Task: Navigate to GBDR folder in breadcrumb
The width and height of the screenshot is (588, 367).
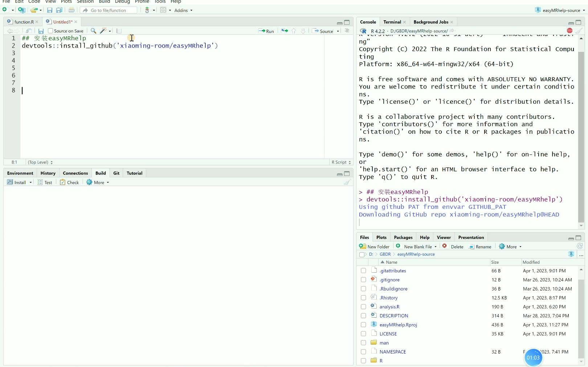Action: (x=385, y=254)
